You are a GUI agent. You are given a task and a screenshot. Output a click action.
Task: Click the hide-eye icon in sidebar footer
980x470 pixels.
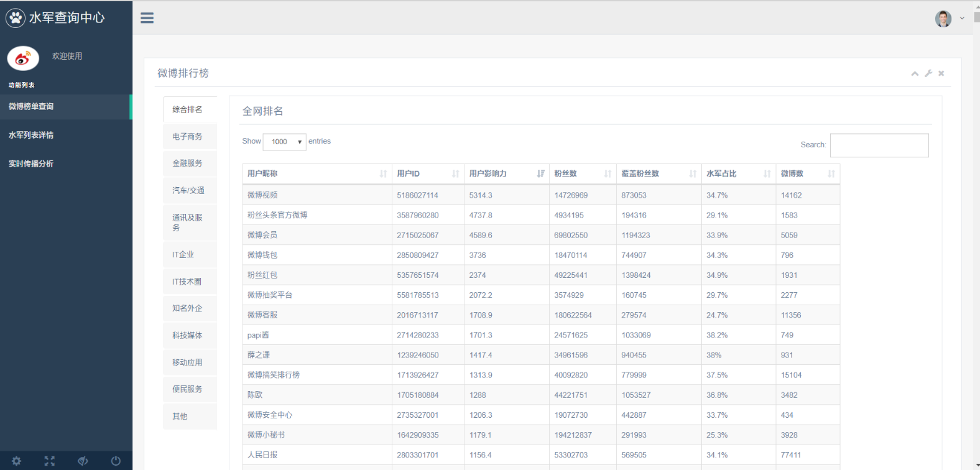pyautogui.click(x=83, y=461)
